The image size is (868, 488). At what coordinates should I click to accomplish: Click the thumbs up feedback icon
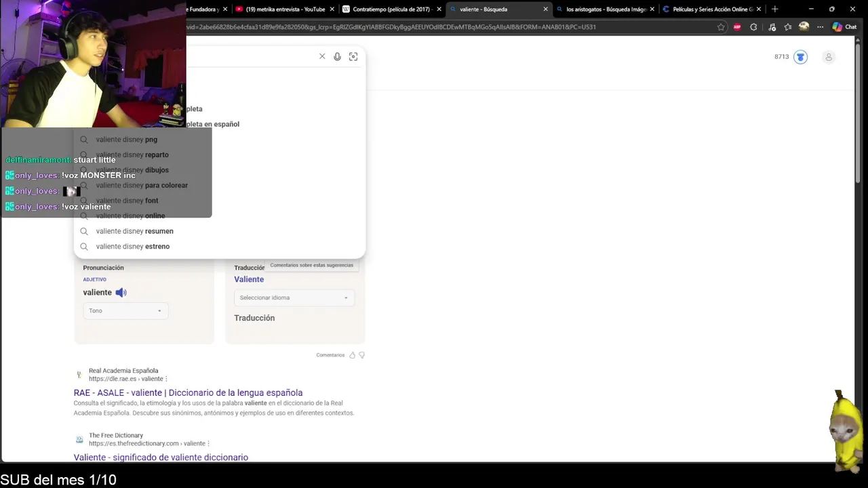point(352,355)
